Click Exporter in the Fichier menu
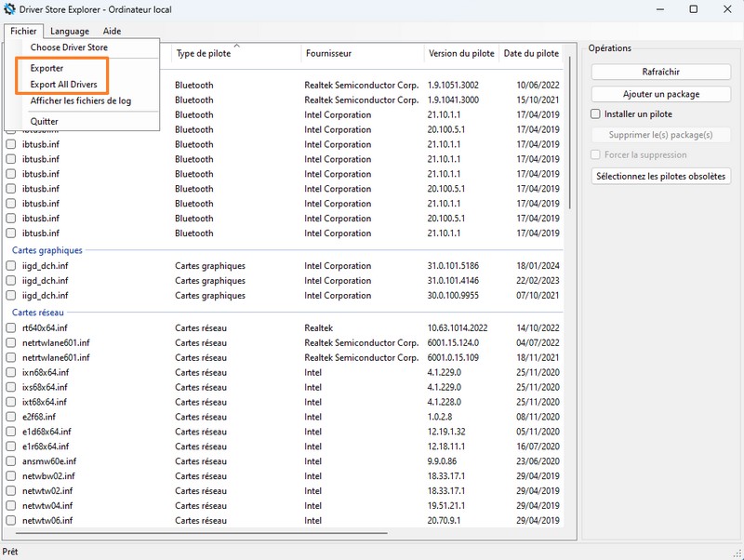This screenshot has width=744, height=560. (x=46, y=68)
